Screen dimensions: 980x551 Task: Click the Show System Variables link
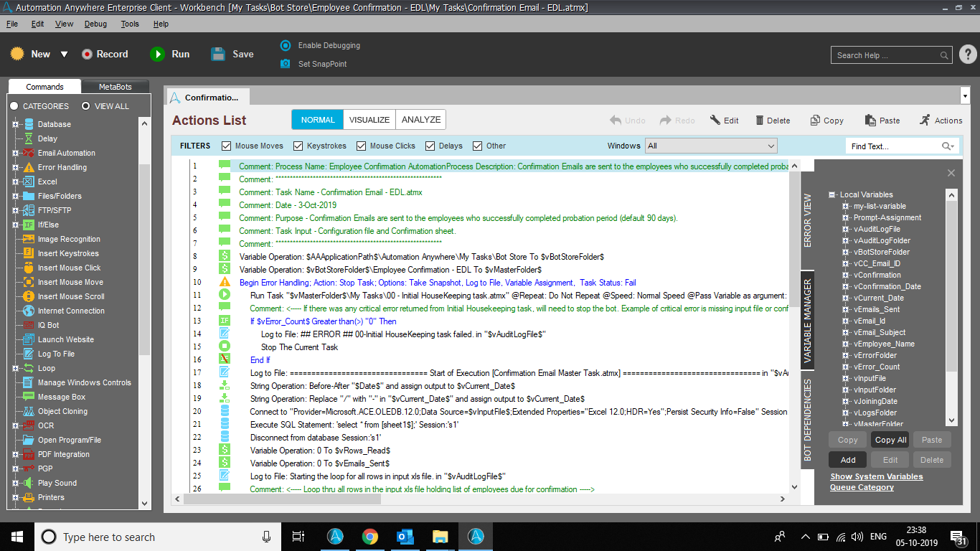point(876,476)
